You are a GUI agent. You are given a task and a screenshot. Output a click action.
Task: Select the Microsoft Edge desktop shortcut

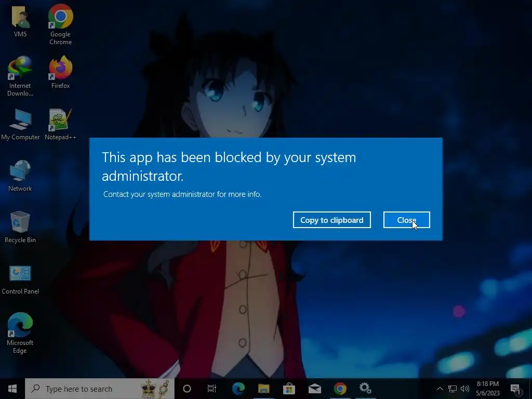(x=20, y=333)
